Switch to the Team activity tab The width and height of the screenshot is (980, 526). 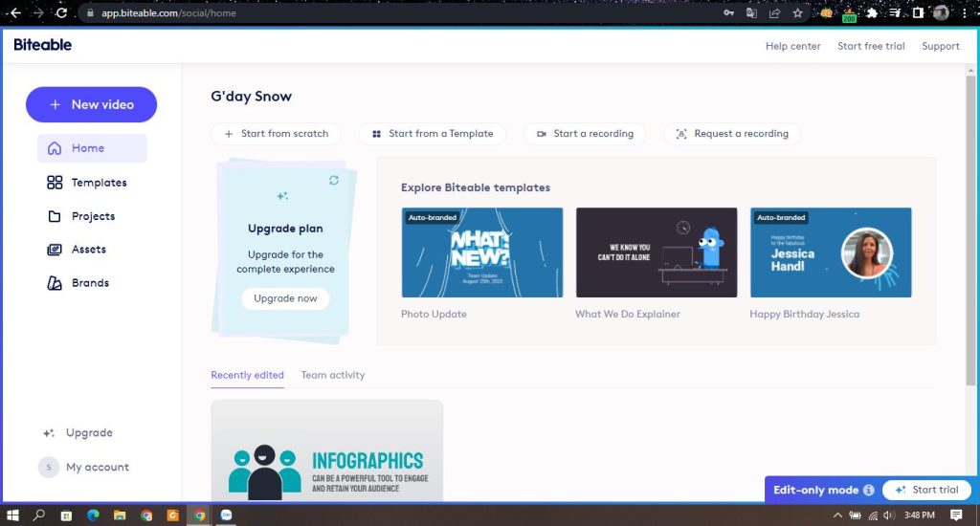332,375
